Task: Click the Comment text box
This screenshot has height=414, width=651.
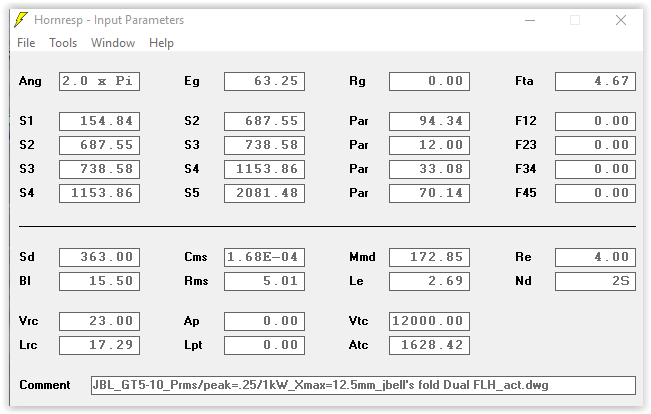Action: click(x=363, y=385)
